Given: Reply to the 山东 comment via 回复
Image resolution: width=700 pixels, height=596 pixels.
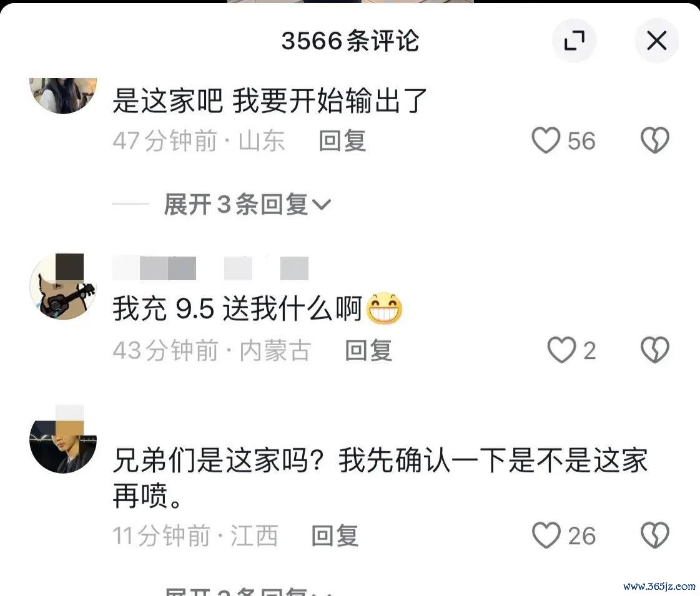Looking at the screenshot, I should [342, 140].
